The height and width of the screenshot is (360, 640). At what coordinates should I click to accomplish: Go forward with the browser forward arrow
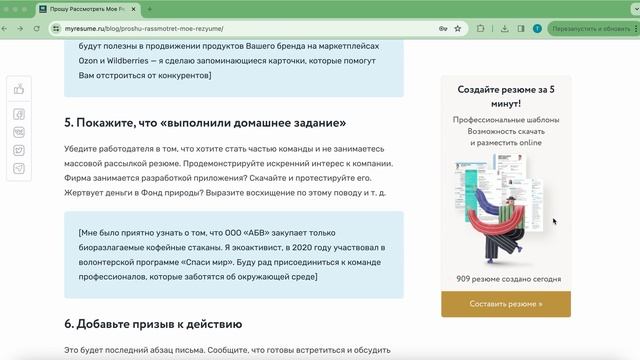pos(20,29)
